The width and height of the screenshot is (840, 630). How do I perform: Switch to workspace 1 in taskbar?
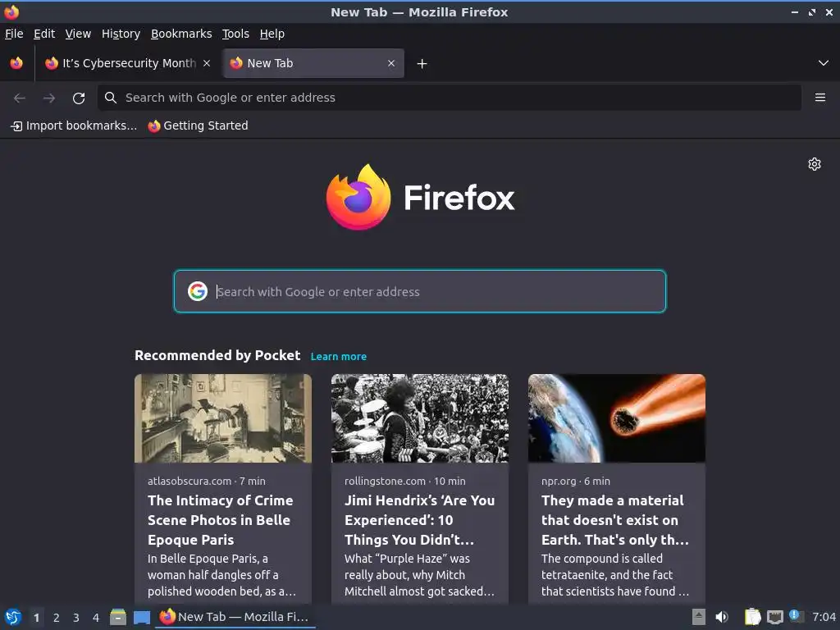pyautogui.click(x=36, y=618)
